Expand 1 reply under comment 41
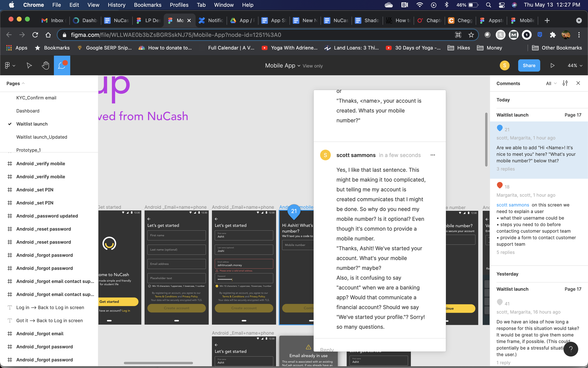Screen dimensions: 588x368 pyautogui.click(x=503, y=362)
